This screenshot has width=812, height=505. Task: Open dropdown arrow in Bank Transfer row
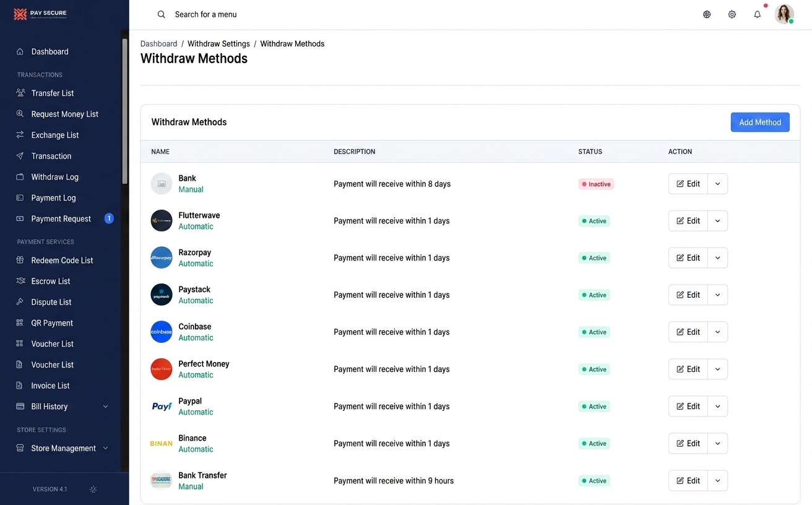click(718, 481)
